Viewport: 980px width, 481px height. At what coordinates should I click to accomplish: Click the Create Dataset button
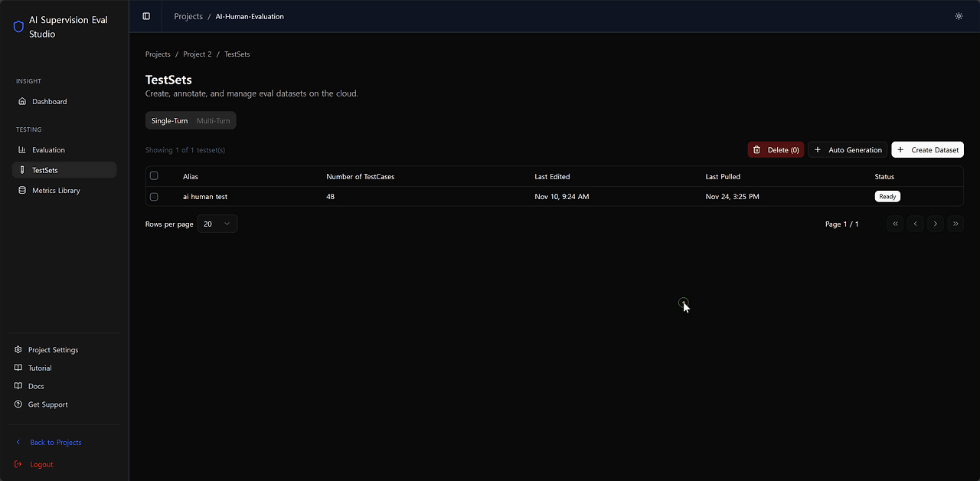927,149
